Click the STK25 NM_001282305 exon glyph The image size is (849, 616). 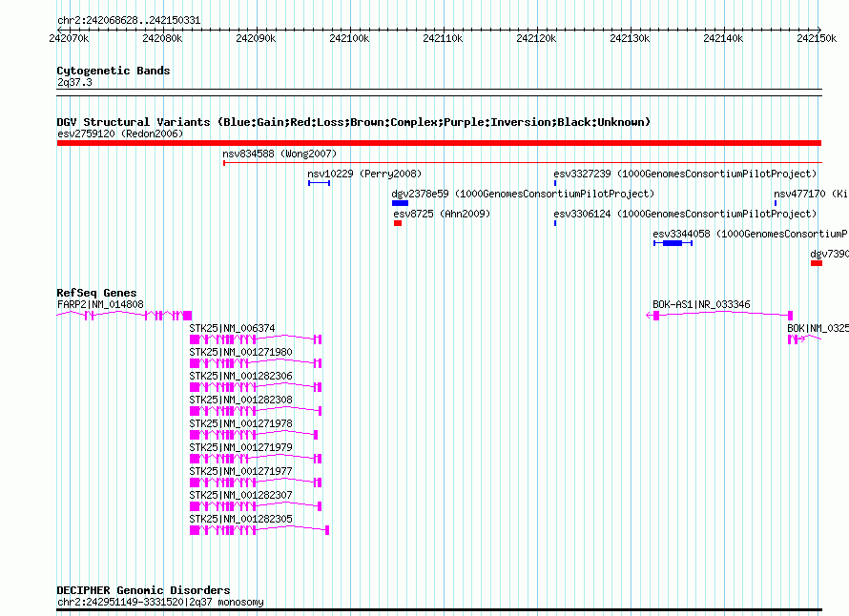point(259,530)
